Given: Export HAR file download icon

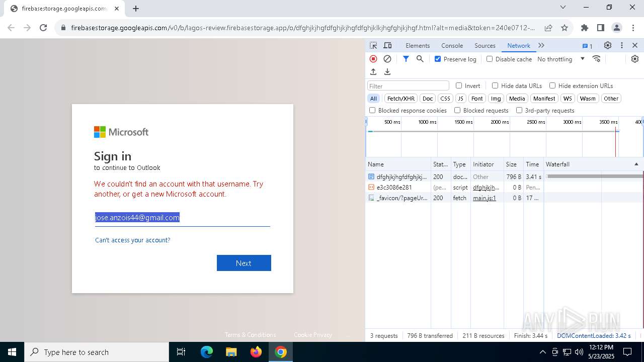Looking at the screenshot, I should point(387,72).
